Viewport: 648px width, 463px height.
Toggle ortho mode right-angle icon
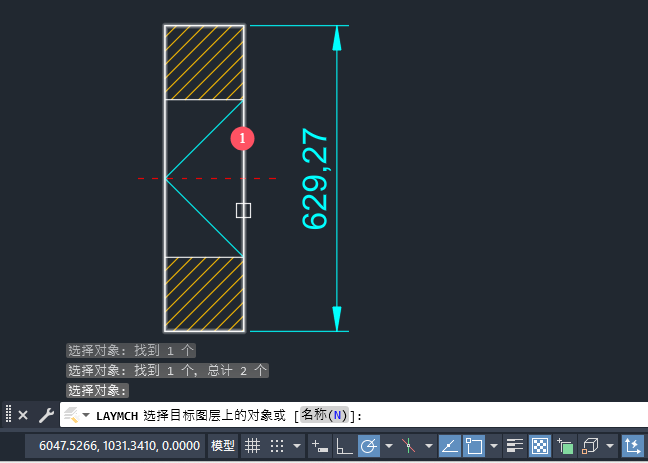coord(344,446)
